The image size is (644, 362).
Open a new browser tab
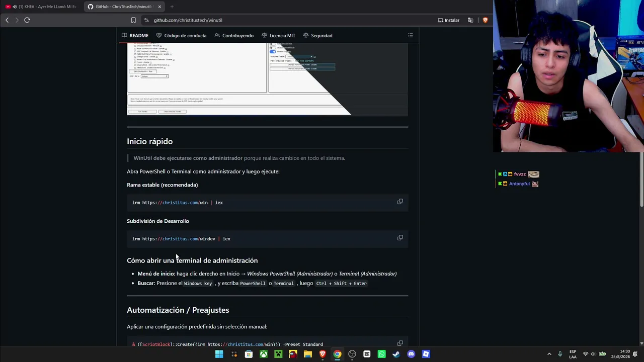point(172,7)
